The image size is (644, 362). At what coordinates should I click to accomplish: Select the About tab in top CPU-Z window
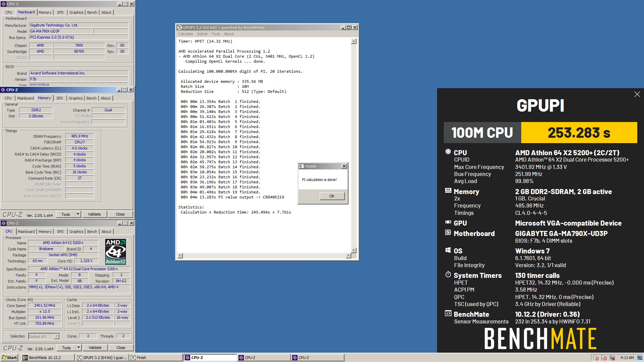click(x=106, y=12)
